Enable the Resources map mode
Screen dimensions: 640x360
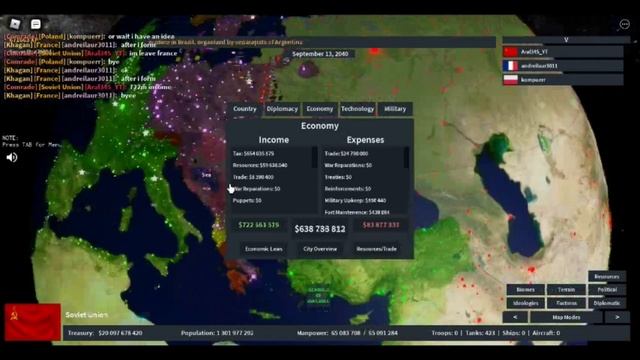pyautogui.click(x=607, y=276)
